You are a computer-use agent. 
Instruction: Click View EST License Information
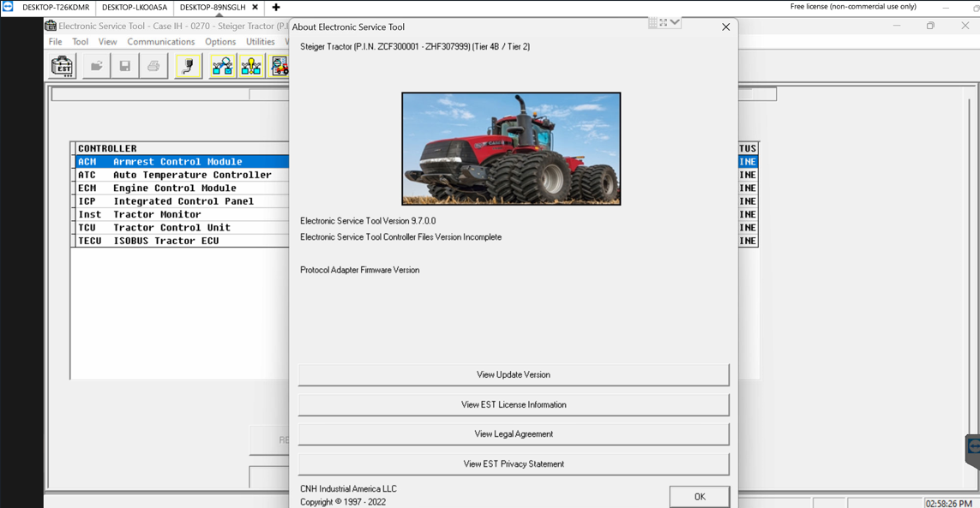coord(513,404)
